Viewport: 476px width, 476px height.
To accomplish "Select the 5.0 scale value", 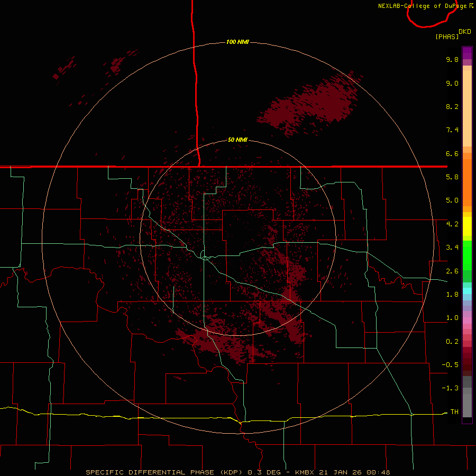I will (x=452, y=200).
